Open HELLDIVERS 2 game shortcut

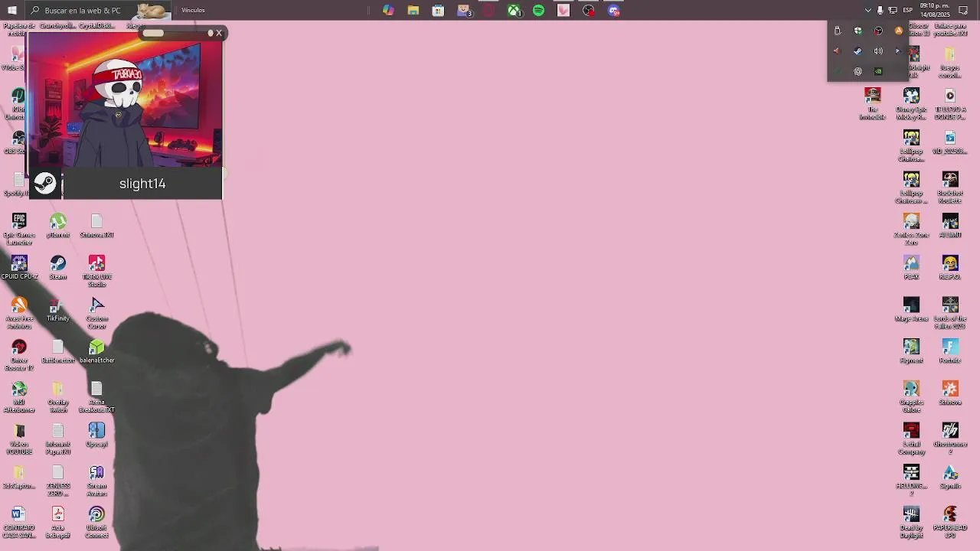tap(911, 481)
